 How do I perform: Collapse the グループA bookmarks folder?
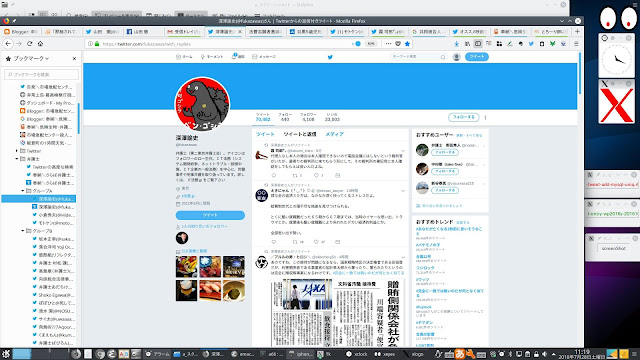pos(23,191)
